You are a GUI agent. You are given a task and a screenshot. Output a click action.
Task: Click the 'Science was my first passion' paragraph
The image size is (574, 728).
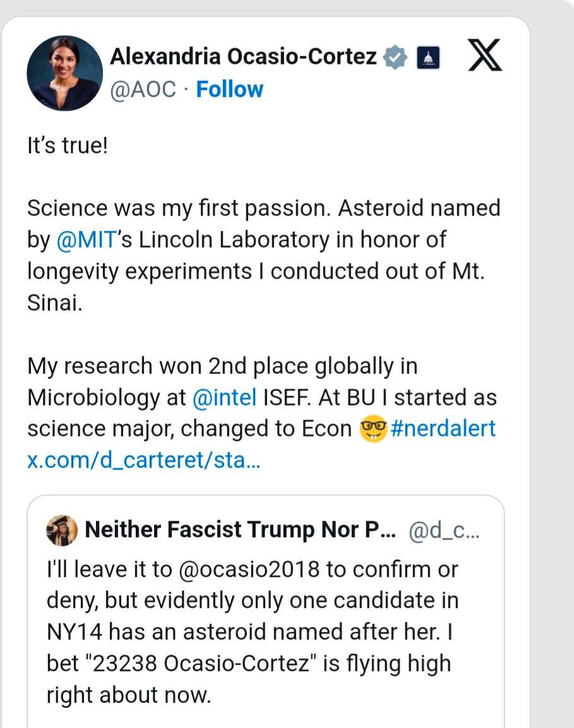(x=263, y=255)
